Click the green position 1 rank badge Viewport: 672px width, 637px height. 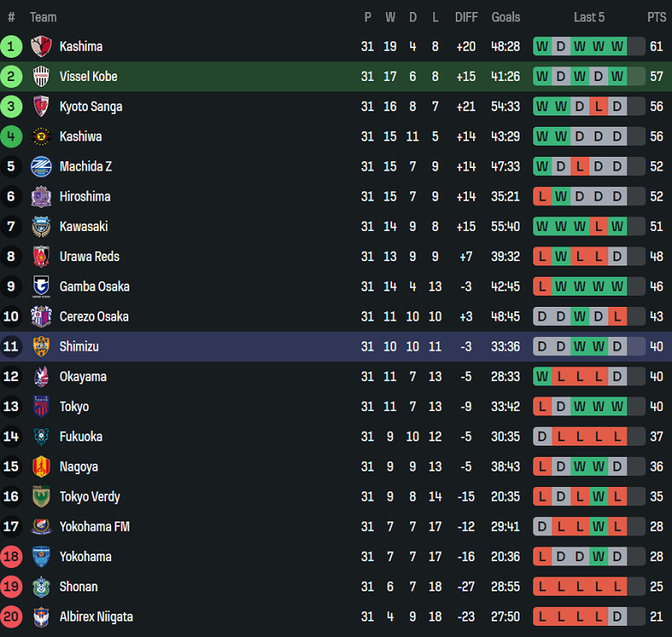(x=11, y=47)
